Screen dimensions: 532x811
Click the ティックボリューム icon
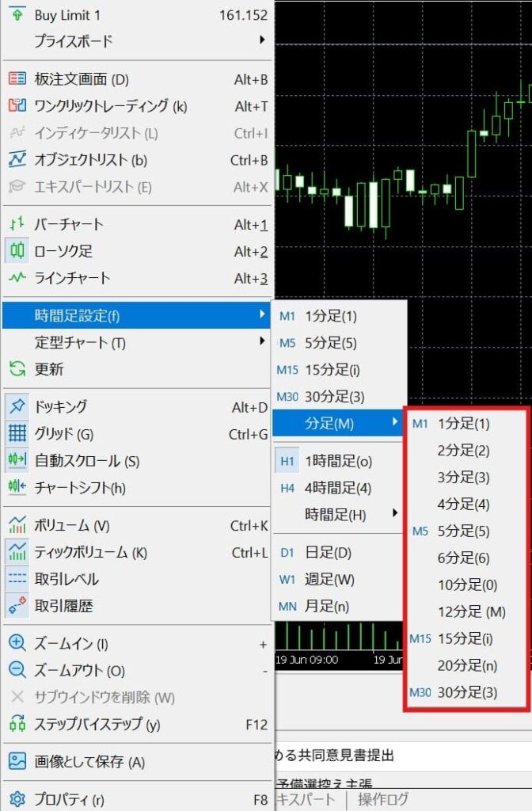tap(17, 552)
